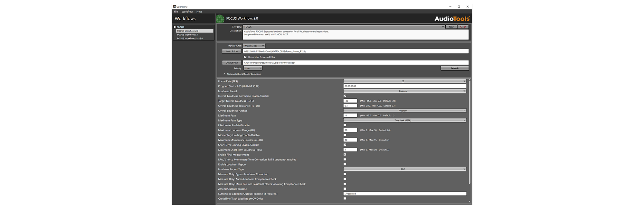Expand Show Additional Folder Locations

click(x=224, y=74)
